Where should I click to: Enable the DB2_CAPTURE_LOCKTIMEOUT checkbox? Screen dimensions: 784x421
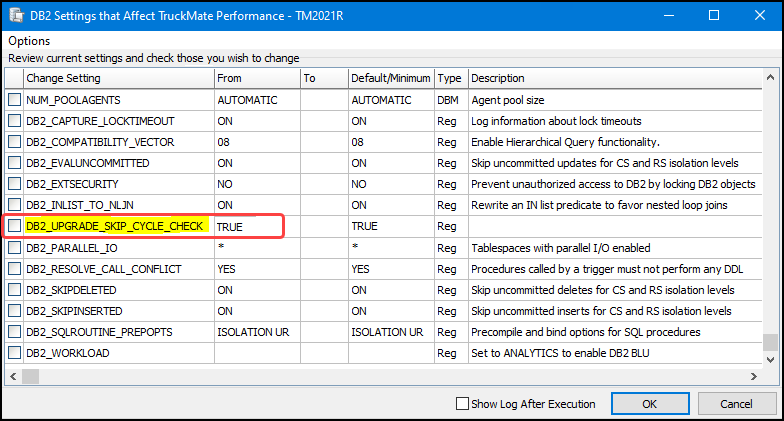[x=14, y=121]
